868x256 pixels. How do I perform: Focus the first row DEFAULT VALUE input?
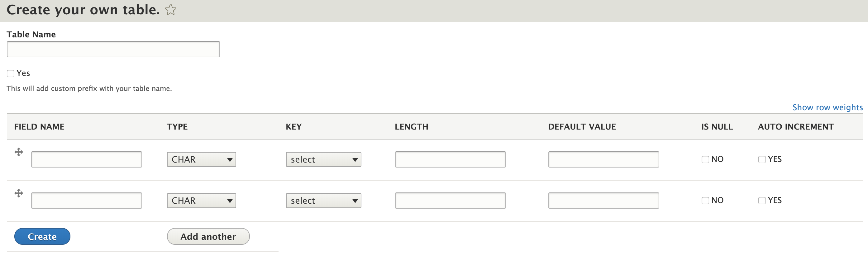coord(603,159)
